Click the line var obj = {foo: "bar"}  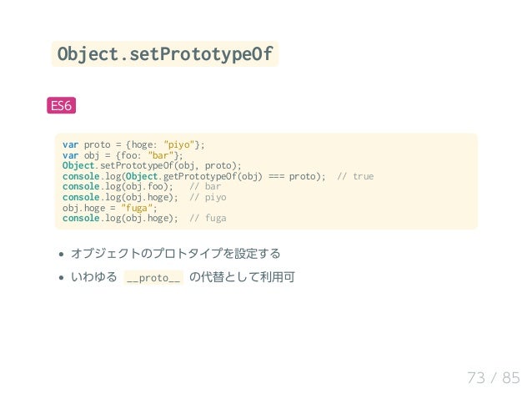pyautogui.click(x=123, y=155)
